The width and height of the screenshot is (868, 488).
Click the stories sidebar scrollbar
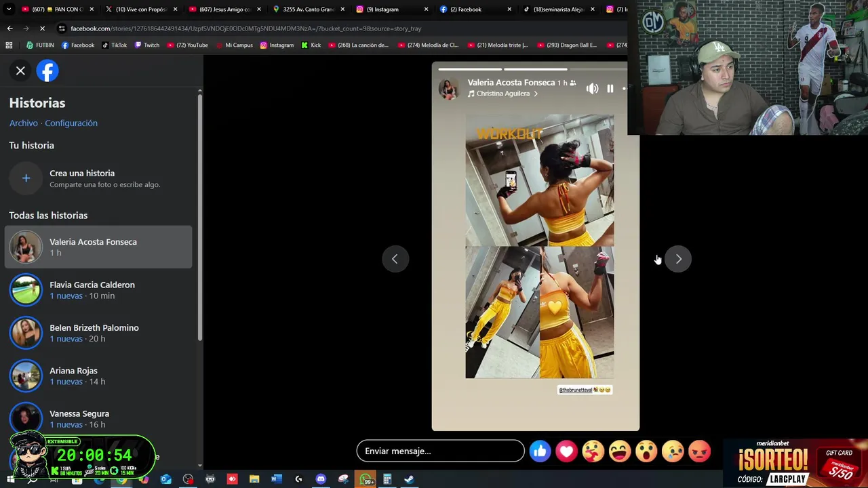(199, 217)
